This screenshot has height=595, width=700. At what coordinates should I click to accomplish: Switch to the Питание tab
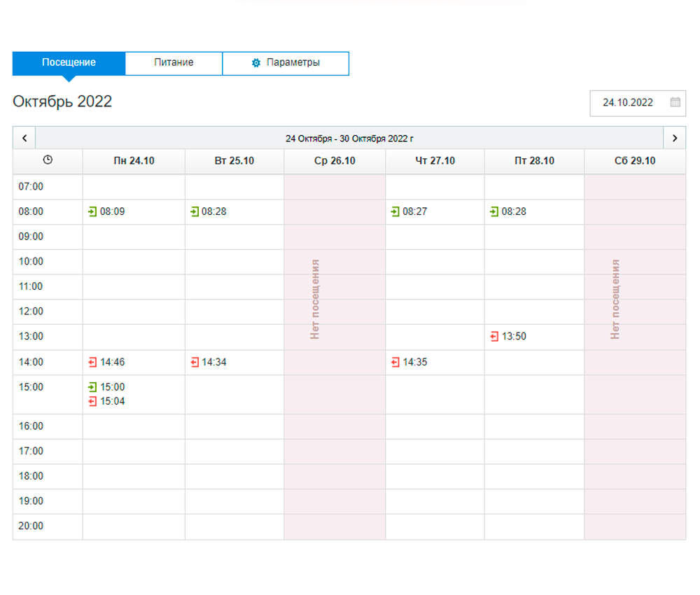[x=174, y=63]
